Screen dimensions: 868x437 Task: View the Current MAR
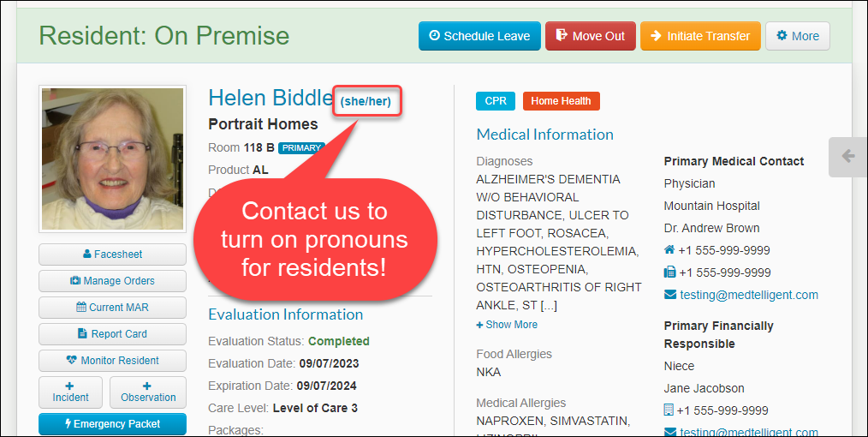pyautogui.click(x=112, y=308)
